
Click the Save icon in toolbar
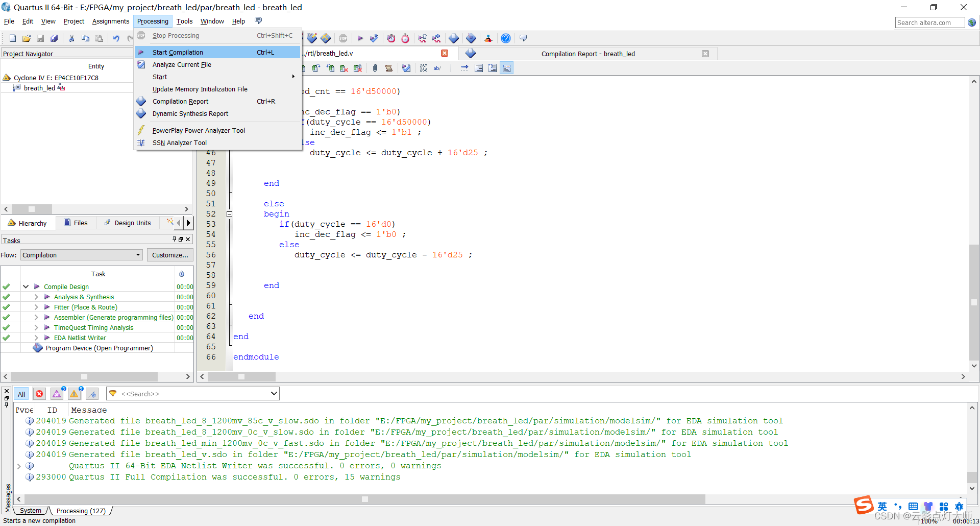40,38
